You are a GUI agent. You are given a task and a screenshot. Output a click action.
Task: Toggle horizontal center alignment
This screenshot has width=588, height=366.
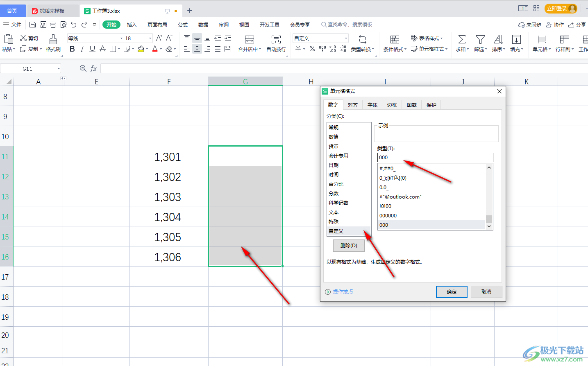(197, 49)
